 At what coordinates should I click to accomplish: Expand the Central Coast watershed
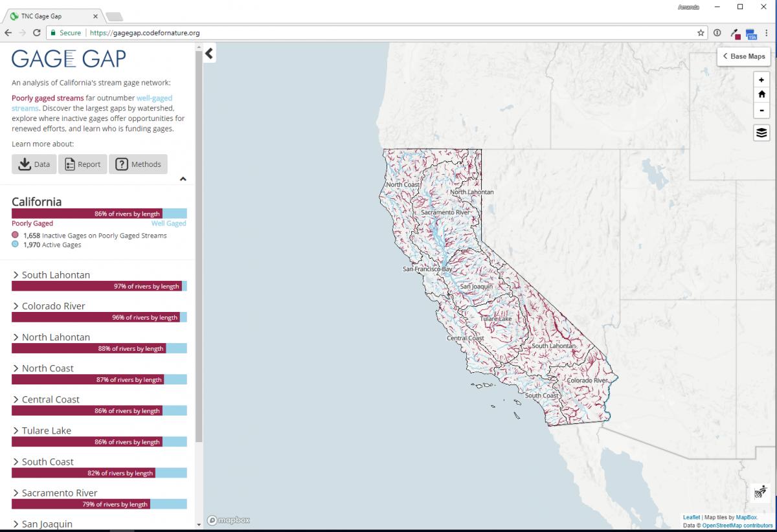tap(45, 399)
